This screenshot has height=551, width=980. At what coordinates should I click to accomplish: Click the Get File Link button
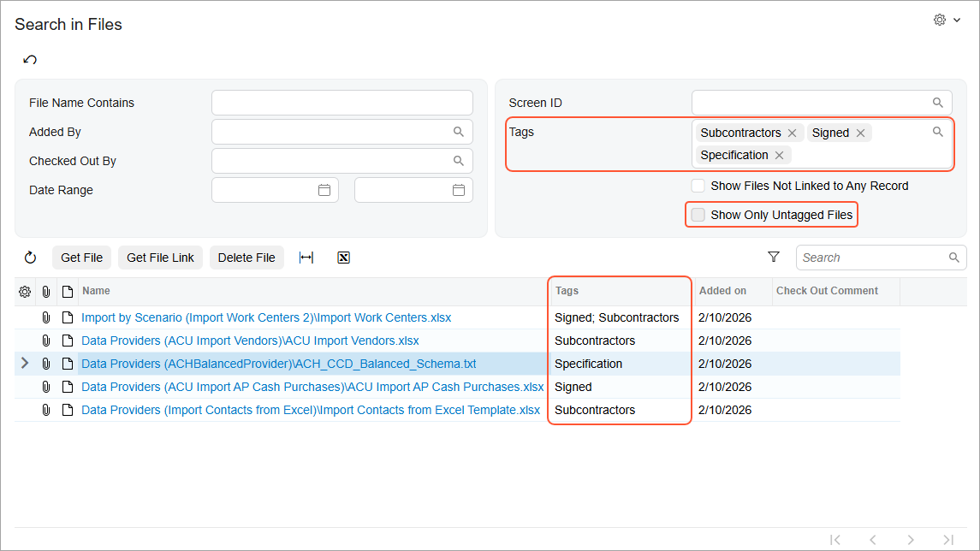(x=160, y=258)
